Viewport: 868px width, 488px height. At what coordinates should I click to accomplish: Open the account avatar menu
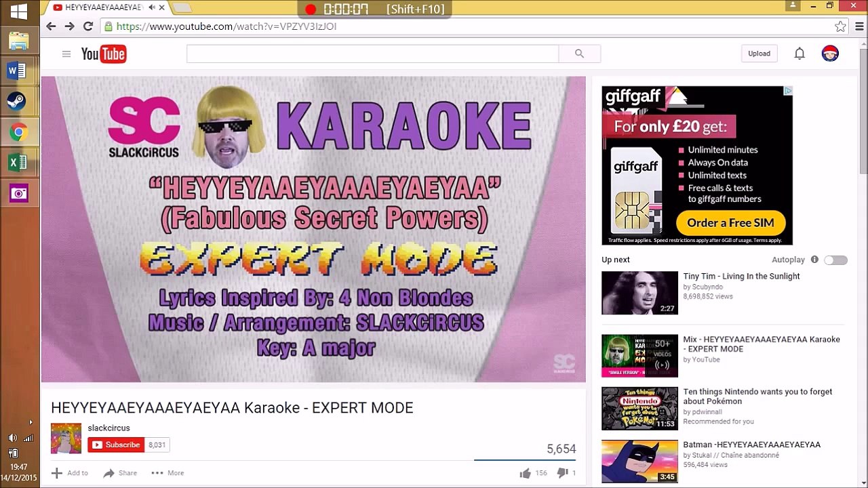830,54
